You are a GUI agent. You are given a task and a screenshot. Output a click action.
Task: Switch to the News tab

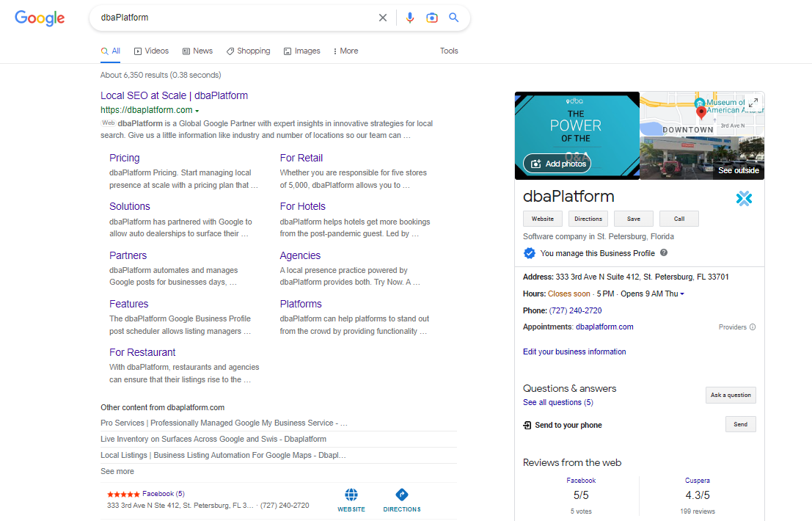tap(197, 51)
